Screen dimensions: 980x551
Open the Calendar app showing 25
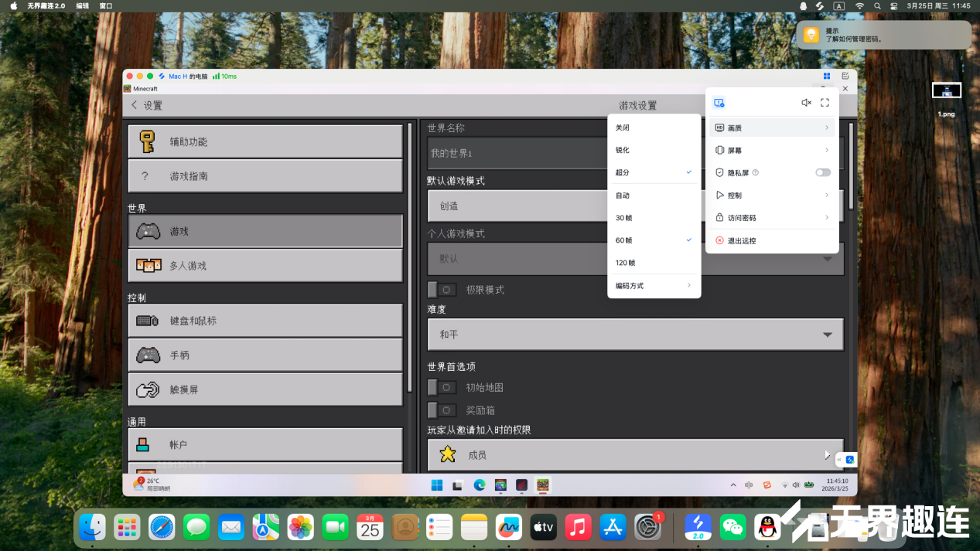[370, 527]
